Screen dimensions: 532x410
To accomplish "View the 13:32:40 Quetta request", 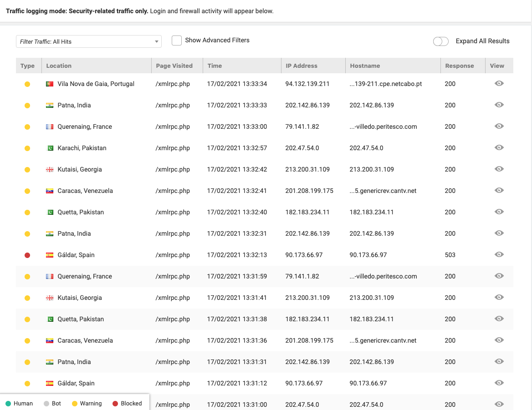I will click(x=499, y=212).
